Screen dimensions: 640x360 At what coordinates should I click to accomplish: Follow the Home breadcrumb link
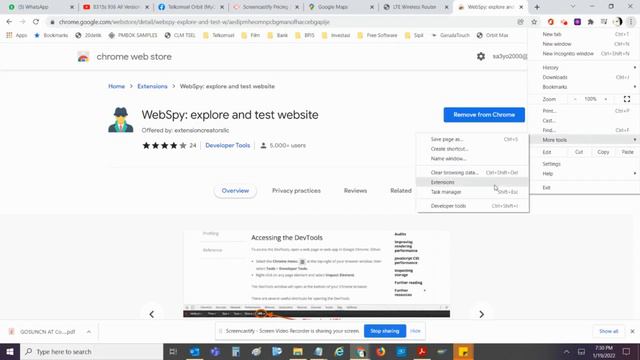[116, 86]
